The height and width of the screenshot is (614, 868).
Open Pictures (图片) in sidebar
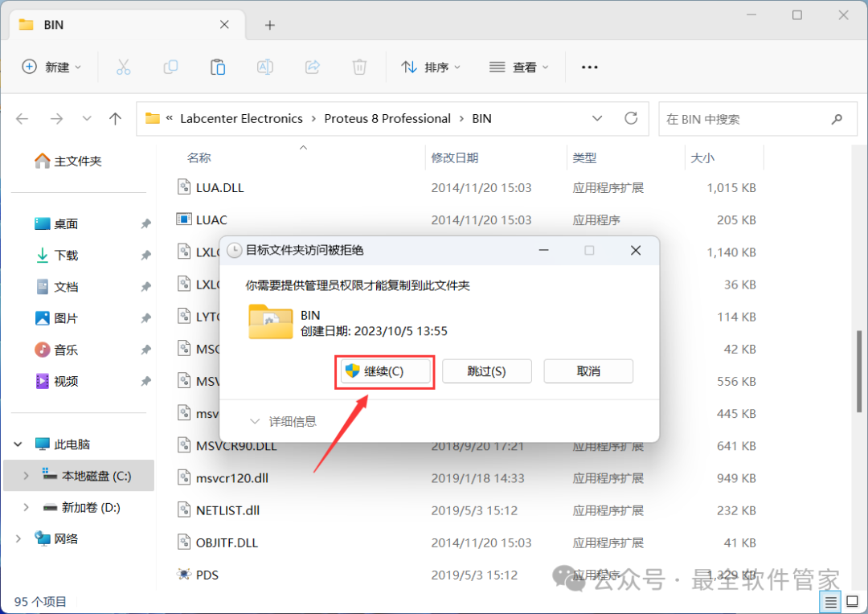(56, 318)
